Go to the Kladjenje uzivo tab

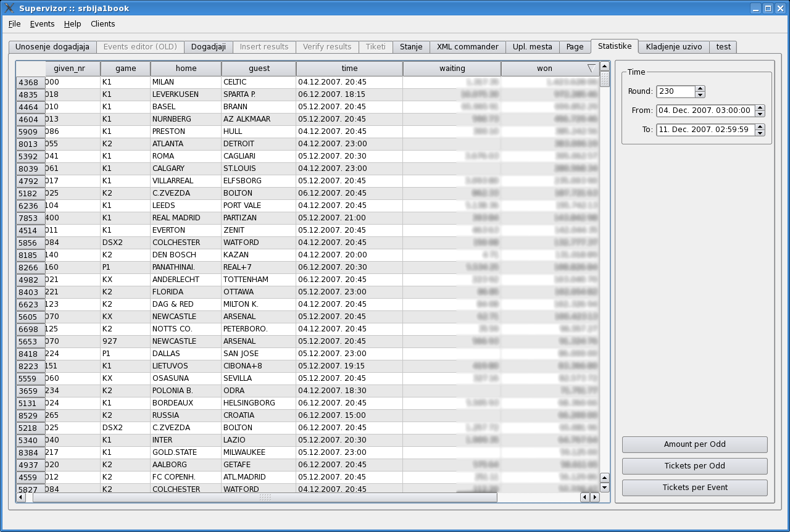[x=673, y=47]
